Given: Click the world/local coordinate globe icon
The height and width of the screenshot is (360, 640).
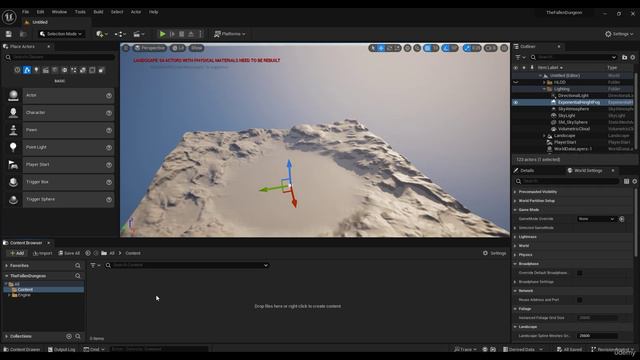Looking at the screenshot, I should [x=407, y=48].
